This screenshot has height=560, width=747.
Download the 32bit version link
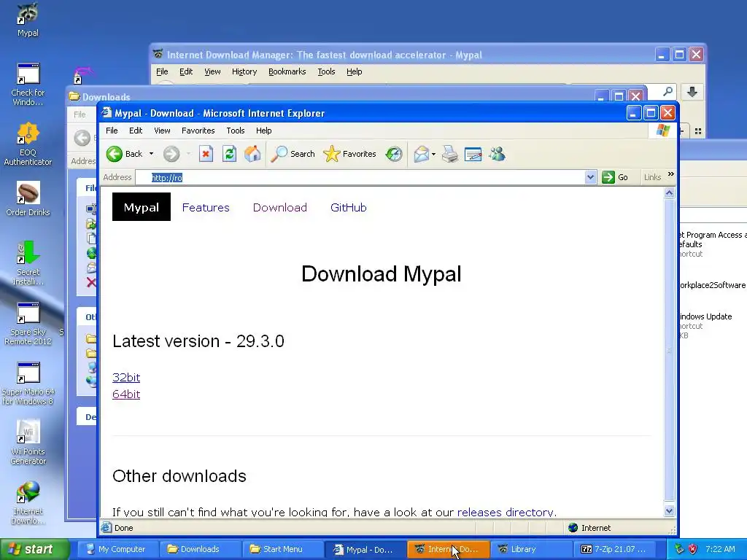[x=126, y=377]
